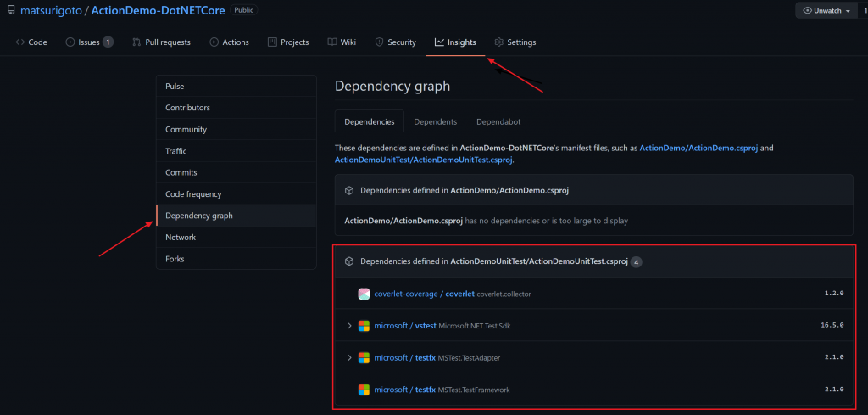Click the Unwatch eye icon
Screen dimensions: 868x415
pyautogui.click(x=807, y=10)
